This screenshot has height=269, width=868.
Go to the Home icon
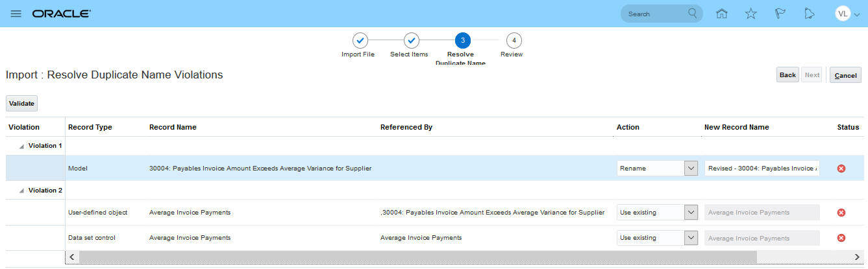[721, 14]
